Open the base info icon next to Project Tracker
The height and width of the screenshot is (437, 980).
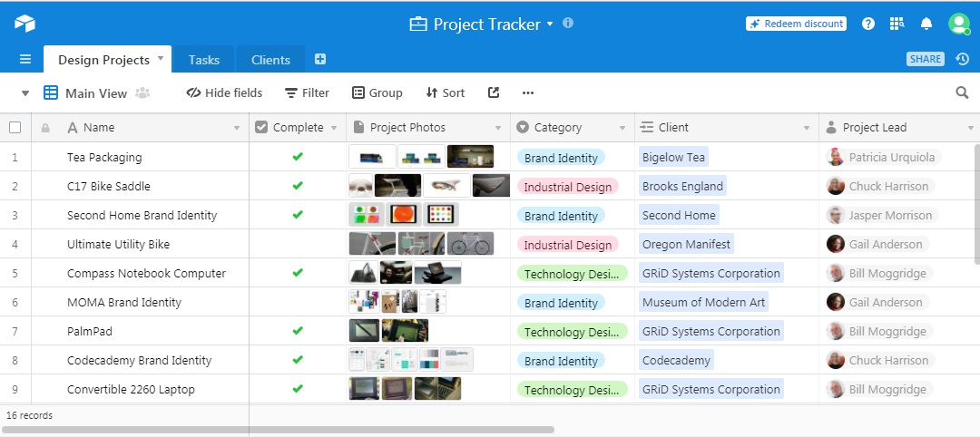coord(568,23)
